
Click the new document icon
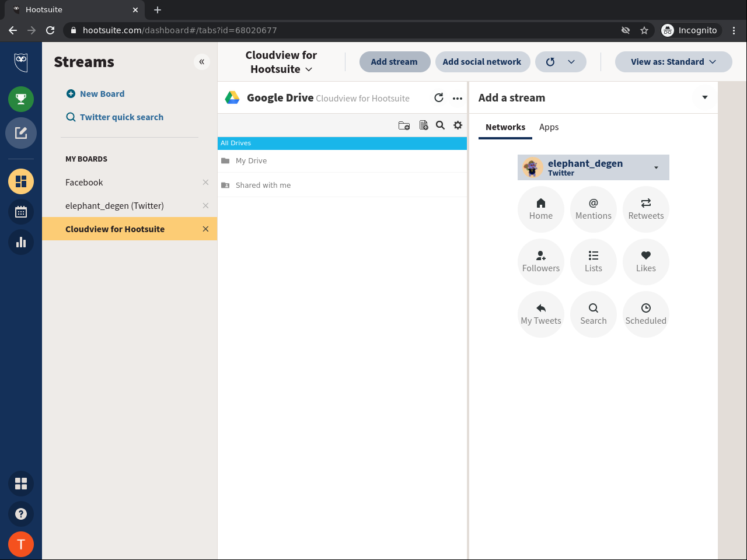pyautogui.click(x=424, y=125)
